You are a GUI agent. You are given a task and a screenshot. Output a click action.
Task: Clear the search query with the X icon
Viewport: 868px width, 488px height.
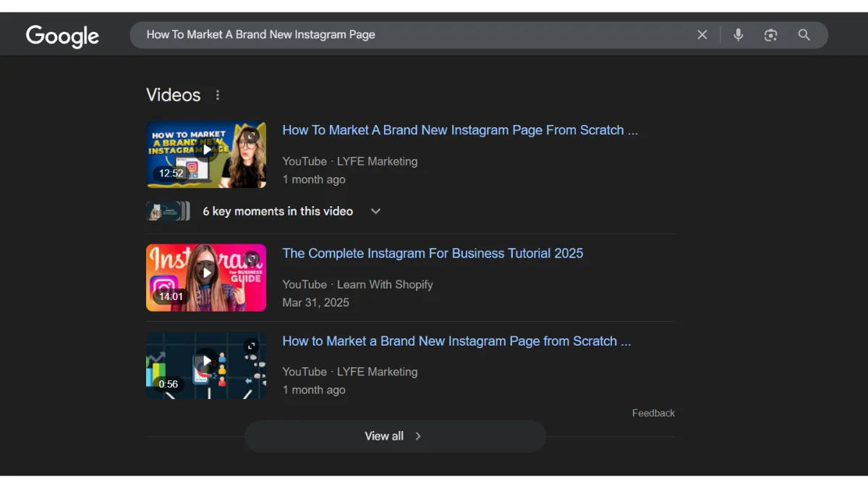point(702,34)
